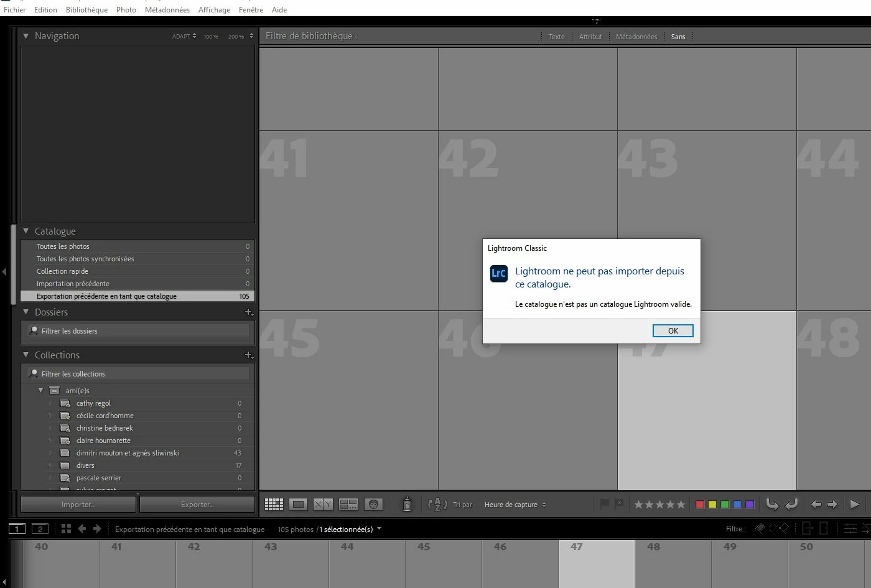Click the Importer button
This screenshot has height=588, width=871.
[x=78, y=505]
